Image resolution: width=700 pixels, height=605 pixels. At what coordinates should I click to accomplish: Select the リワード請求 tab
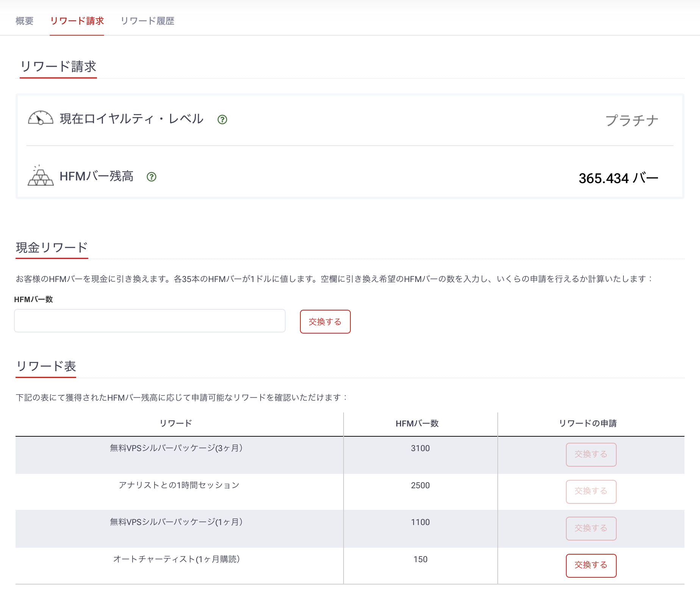(77, 21)
